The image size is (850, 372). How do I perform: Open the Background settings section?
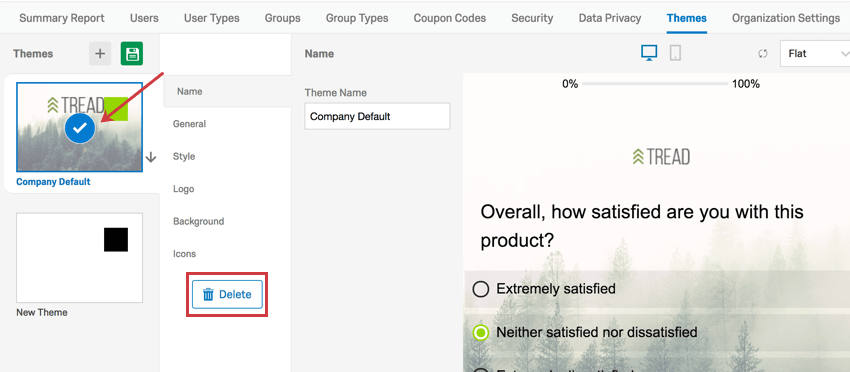(x=198, y=221)
